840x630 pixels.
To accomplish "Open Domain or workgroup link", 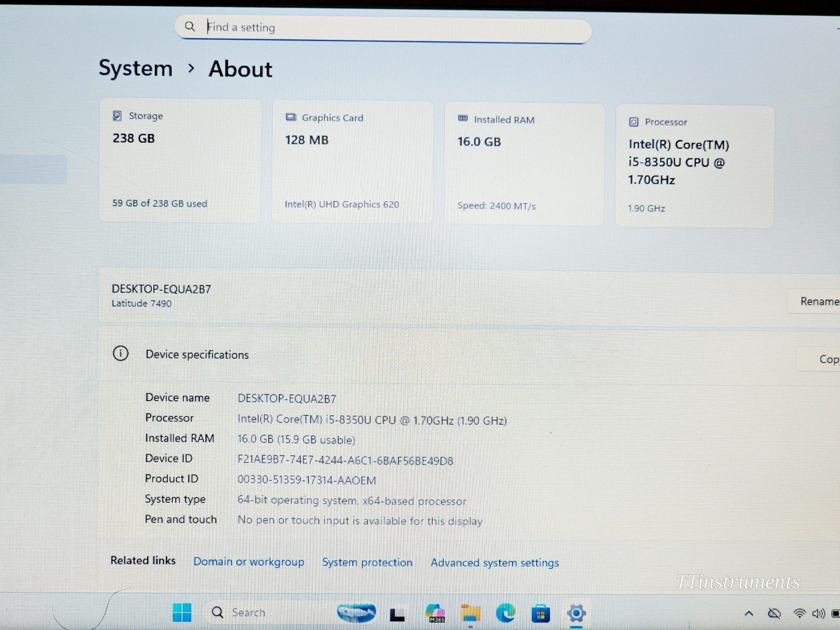I will (x=249, y=562).
